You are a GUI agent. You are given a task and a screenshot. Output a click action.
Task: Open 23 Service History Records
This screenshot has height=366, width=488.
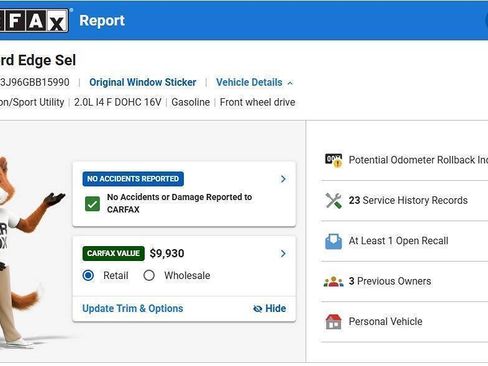pos(404,201)
